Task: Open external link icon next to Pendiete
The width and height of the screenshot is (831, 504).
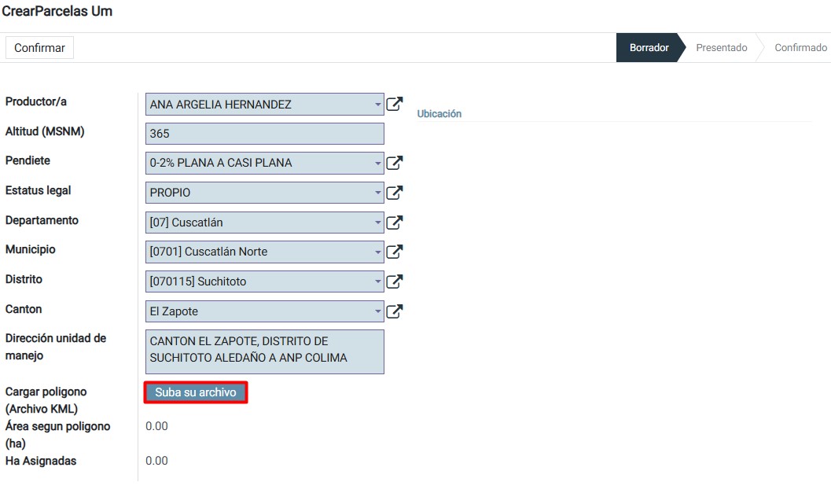Action: coord(395,163)
